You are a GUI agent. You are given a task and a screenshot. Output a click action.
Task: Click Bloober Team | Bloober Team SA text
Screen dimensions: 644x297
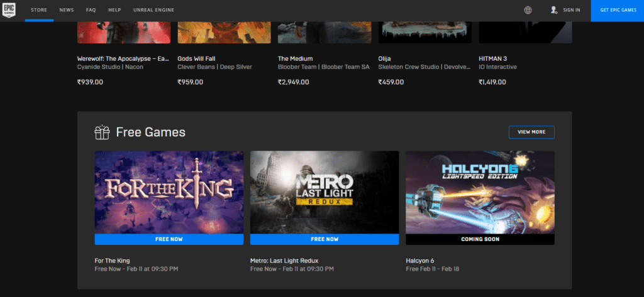[x=324, y=67]
